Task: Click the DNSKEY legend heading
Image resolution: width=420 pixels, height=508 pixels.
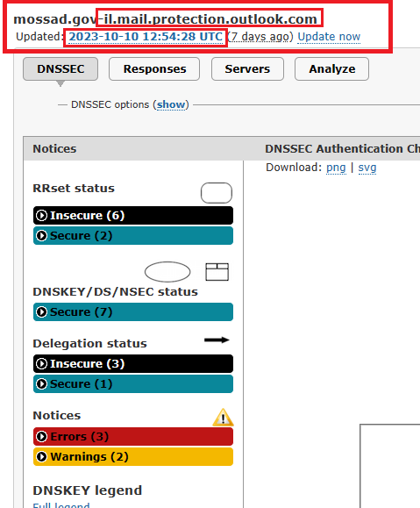Action: coord(88,490)
